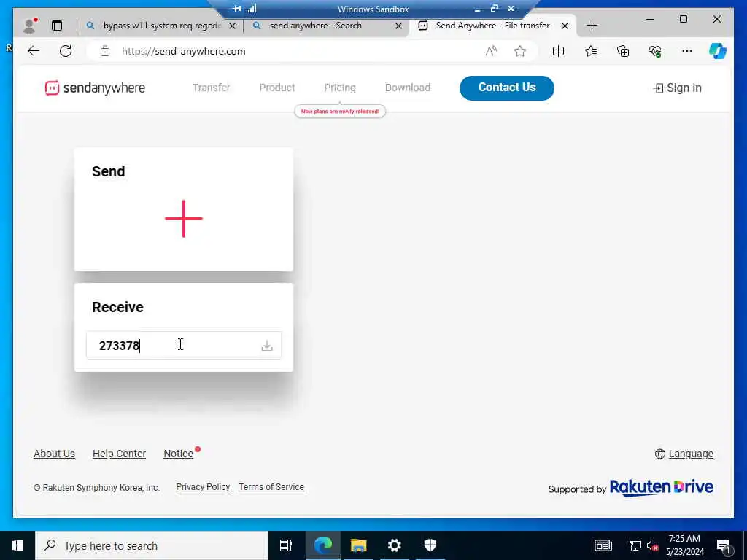Image resolution: width=747 pixels, height=560 pixels.
Task: Open Task View on the taskbar
Action: coord(286,545)
